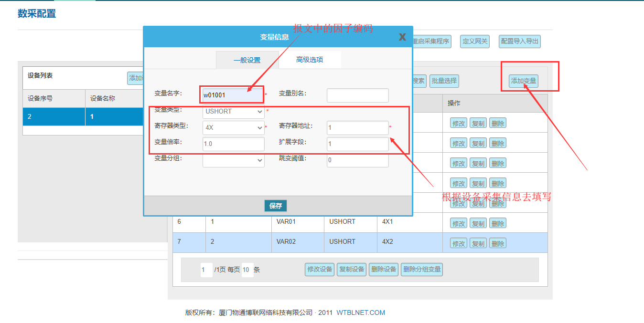Open the 变量类型 dropdown
644x323 pixels.
[x=233, y=112]
